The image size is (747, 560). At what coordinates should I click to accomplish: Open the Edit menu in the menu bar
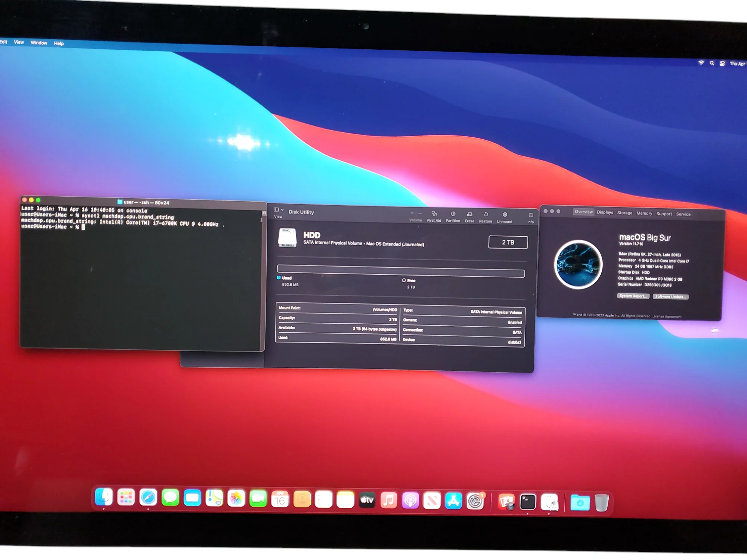point(4,42)
